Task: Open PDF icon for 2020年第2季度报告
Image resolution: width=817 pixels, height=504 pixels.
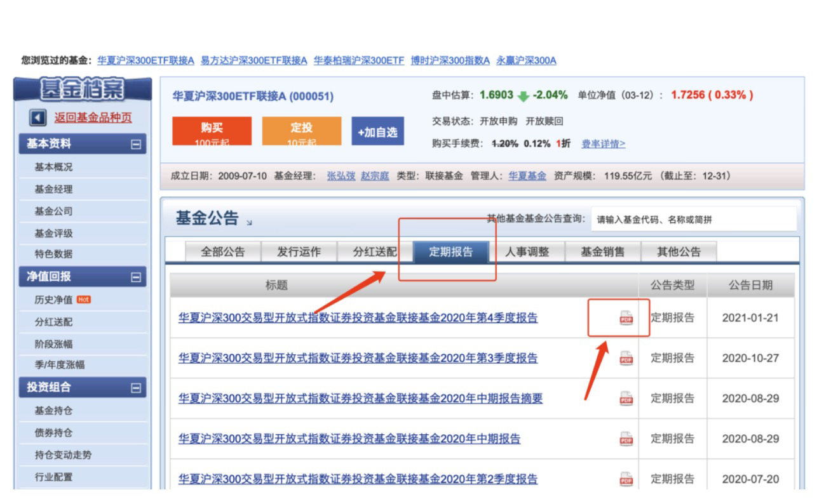Action: (x=626, y=479)
